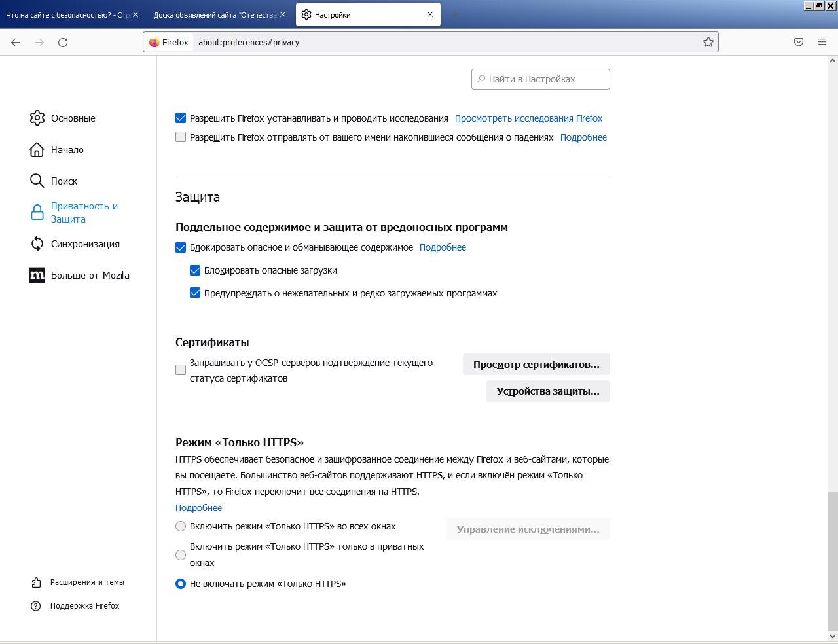The width and height of the screenshot is (838, 644).
Task: Close the Доска объявлений tab
Action: click(283, 14)
